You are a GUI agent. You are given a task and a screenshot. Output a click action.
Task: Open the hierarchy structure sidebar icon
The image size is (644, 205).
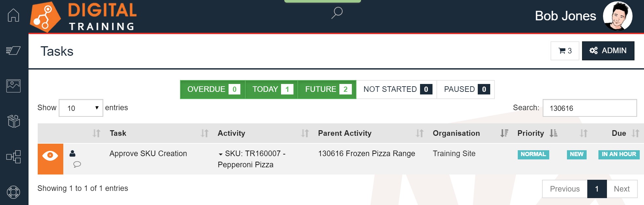[x=13, y=157]
